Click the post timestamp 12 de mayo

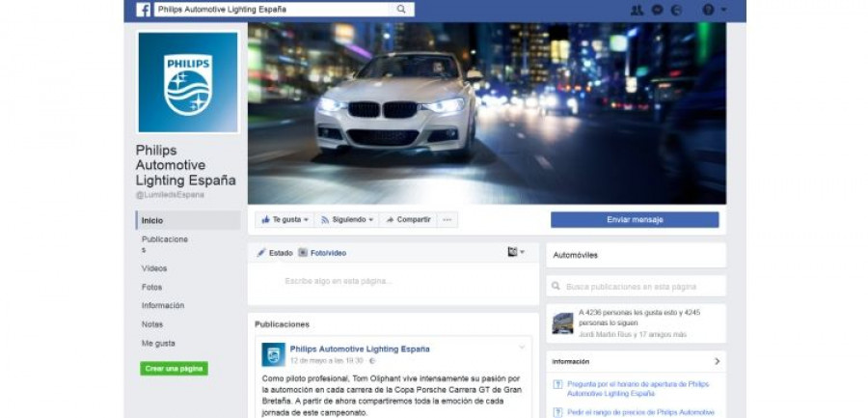point(327,361)
